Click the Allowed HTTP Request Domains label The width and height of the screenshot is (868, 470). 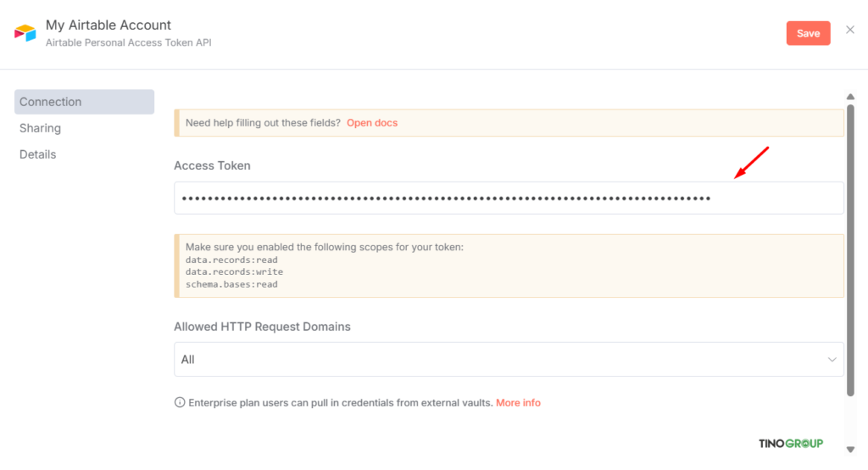[x=262, y=327]
